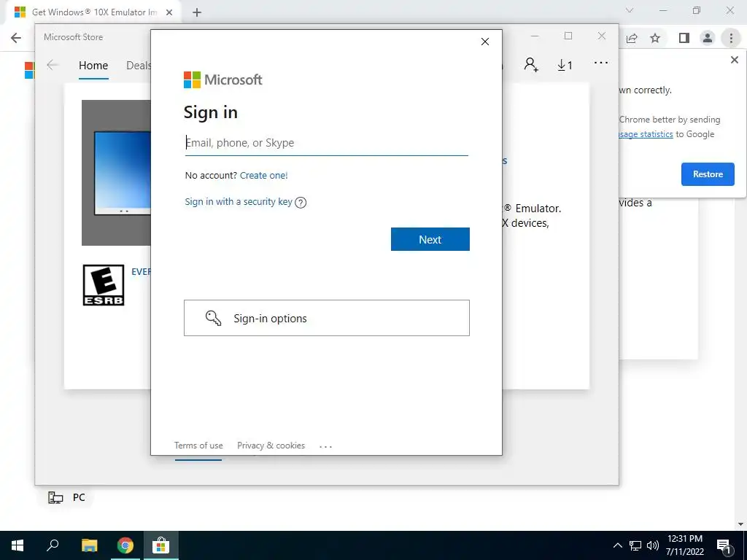Switch to Microsoft Store in taskbar
The width and height of the screenshot is (747, 560).
point(161,545)
